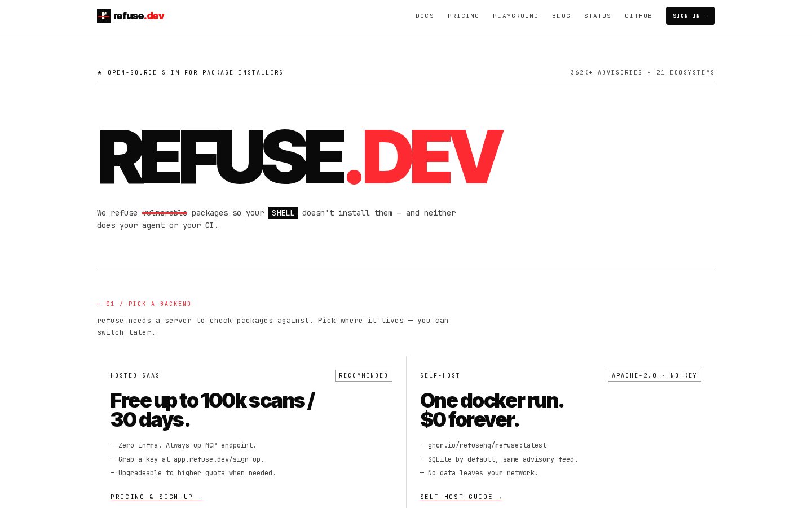This screenshot has height=508, width=812.
Task: Click the large REFUSE.DEV hero heading
Action: click(x=300, y=157)
